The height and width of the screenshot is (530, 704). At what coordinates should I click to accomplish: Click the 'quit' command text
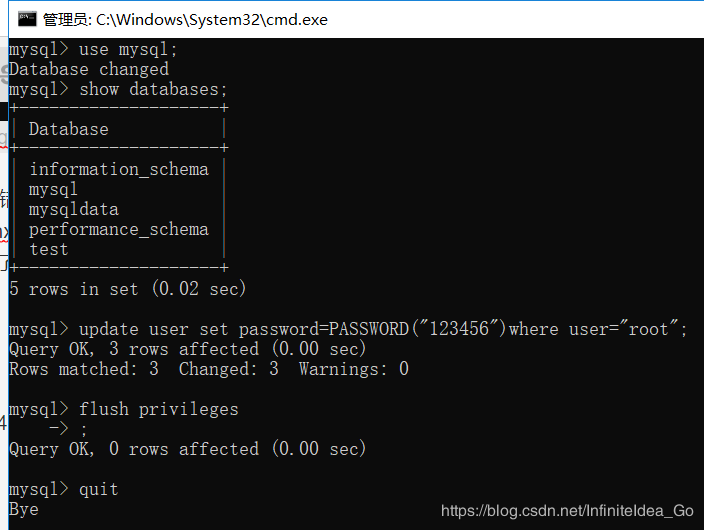99,489
